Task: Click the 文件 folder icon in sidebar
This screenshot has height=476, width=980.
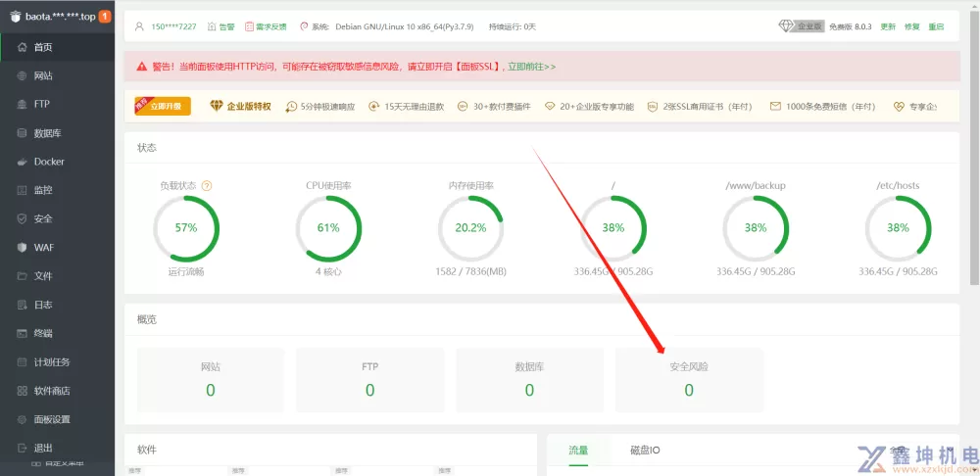Action: [x=22, y=276]
